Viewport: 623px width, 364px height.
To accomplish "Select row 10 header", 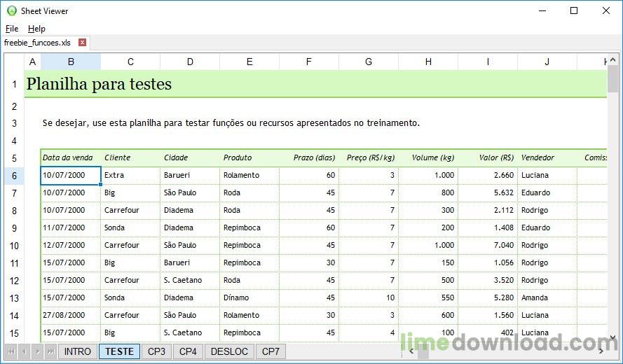I will (x=14, y=245).
